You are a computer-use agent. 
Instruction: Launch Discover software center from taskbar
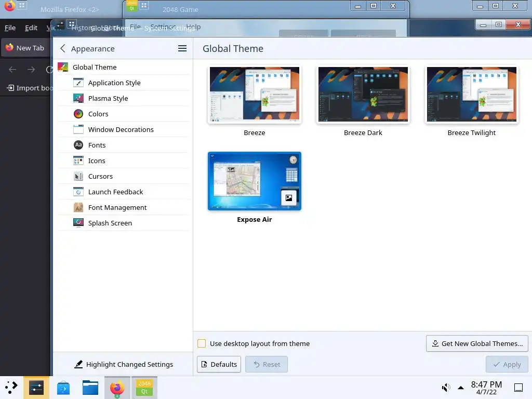tap(63, 388)
